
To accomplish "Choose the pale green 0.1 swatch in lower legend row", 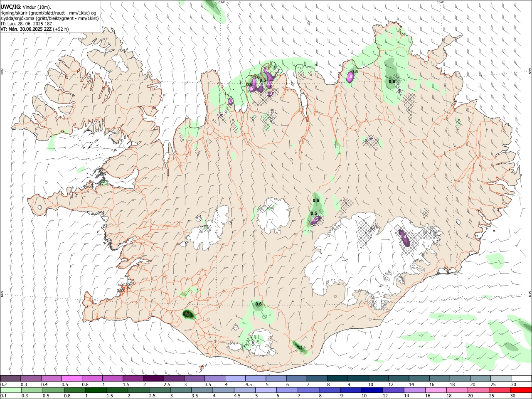I will [10, 390].
